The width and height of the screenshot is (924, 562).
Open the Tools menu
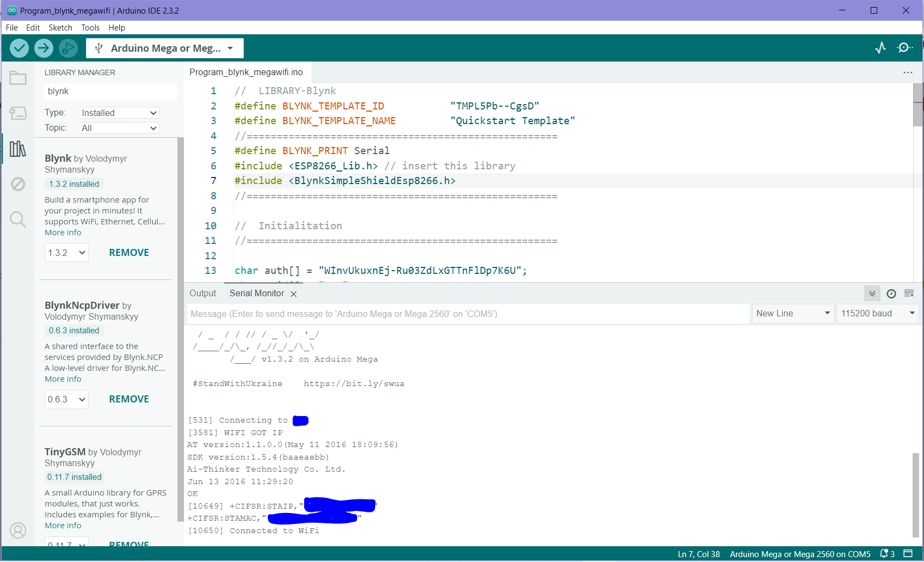[x=90, y=28]
